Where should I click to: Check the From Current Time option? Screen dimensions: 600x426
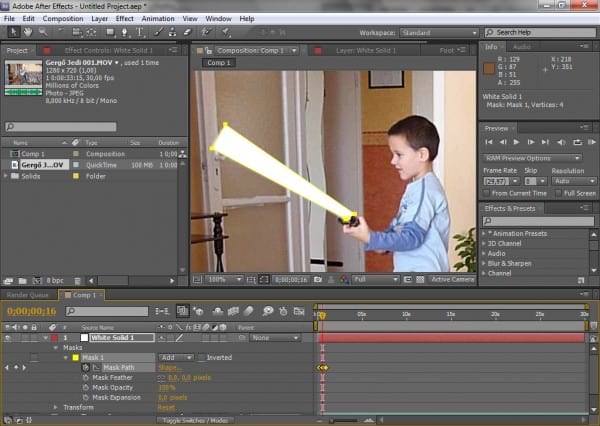pos(489,192)
